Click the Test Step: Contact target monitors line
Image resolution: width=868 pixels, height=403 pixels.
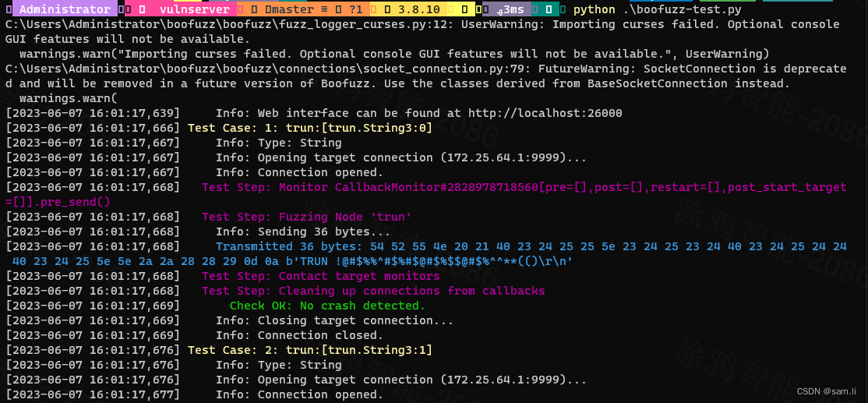point(320,276)
